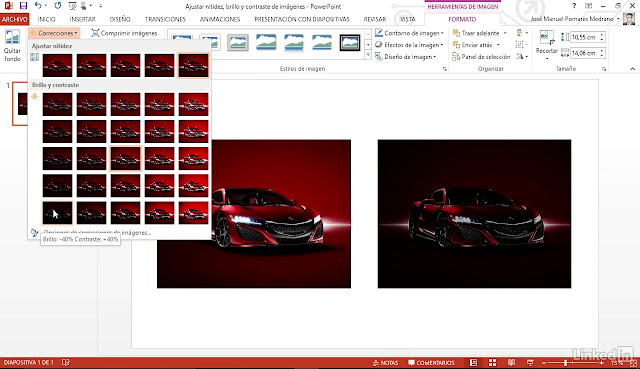Increase image height with stepper arrow
Image resolution: width=640 pixels, height=369 pixels.
click(602, 35)
